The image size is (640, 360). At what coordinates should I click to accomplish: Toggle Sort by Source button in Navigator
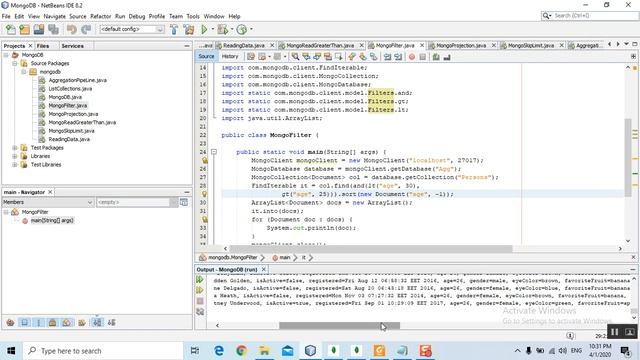[x=111, y=322]
